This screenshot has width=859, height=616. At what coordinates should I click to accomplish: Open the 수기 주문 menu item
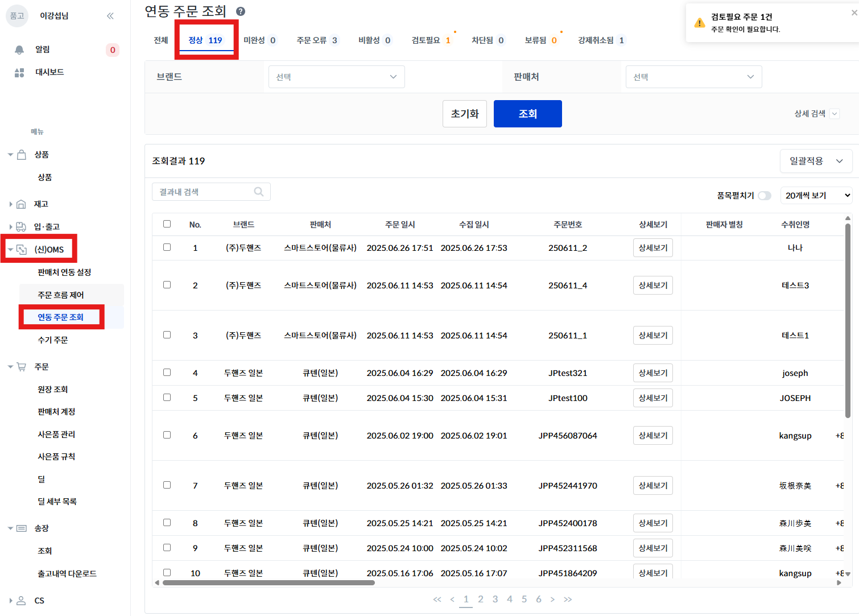pyautogui.click(x=53, y=340)
